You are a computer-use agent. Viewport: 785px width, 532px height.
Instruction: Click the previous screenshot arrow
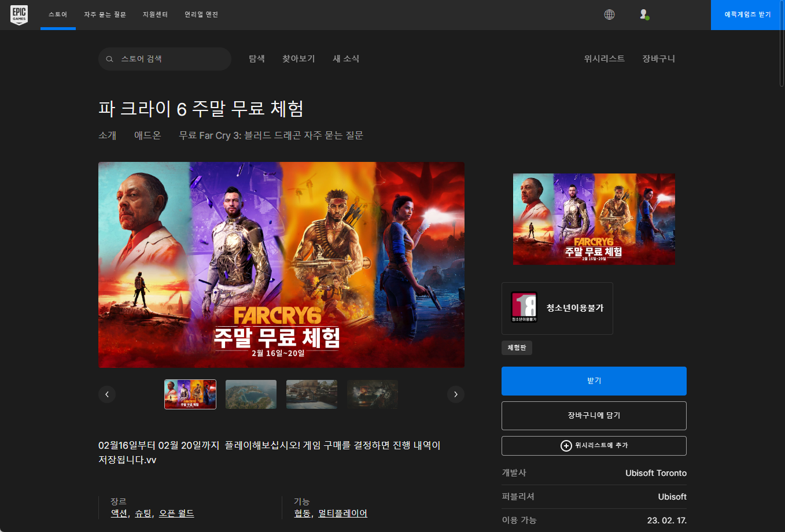point(107,394)
